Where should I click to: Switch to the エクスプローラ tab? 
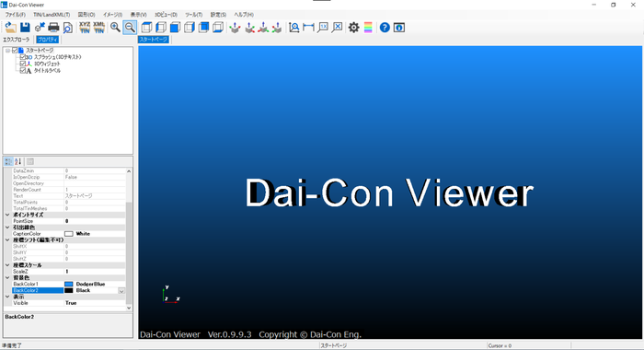coord(17,40)
